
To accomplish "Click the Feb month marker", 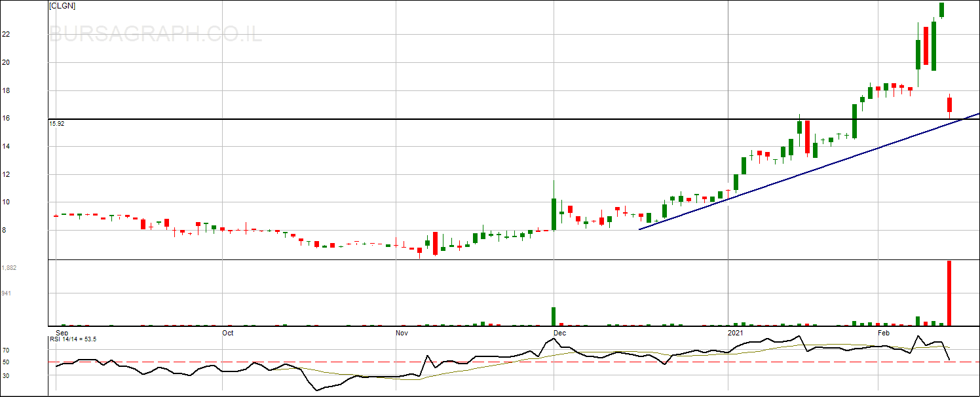I will [884, 333].
